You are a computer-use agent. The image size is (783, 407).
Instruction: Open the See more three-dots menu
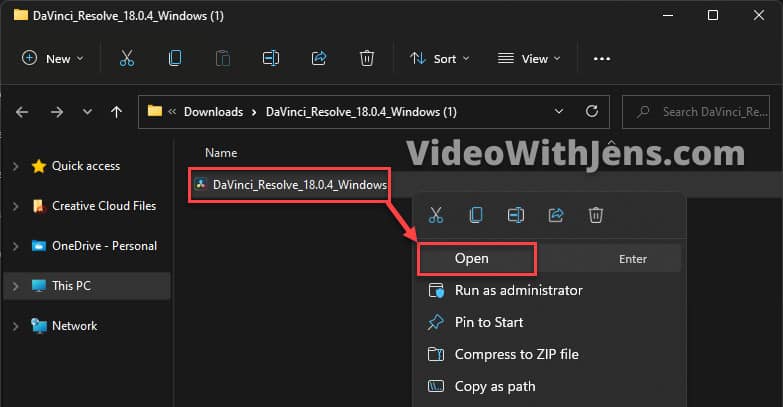coord(602,59)
